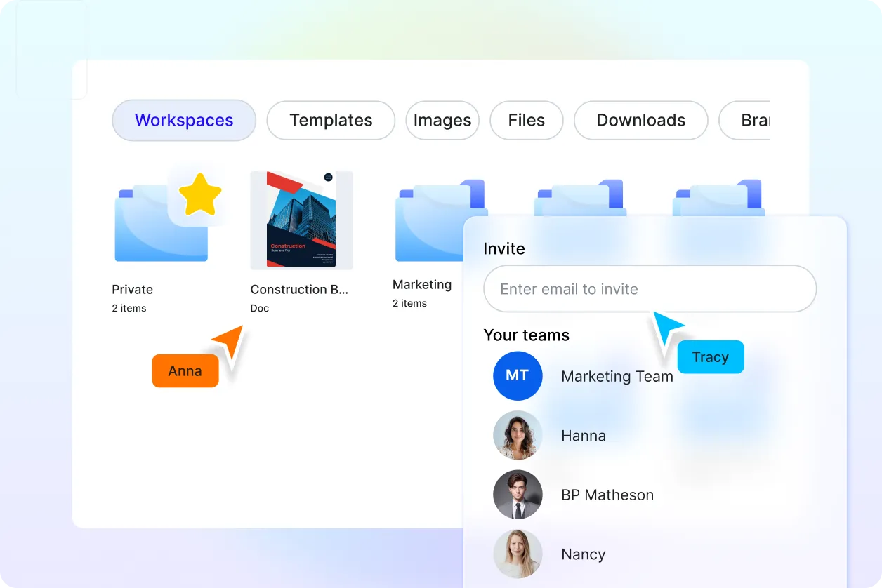Click the 'Doc' label under Construction document
Screen dimensions: 882x588
260,308
